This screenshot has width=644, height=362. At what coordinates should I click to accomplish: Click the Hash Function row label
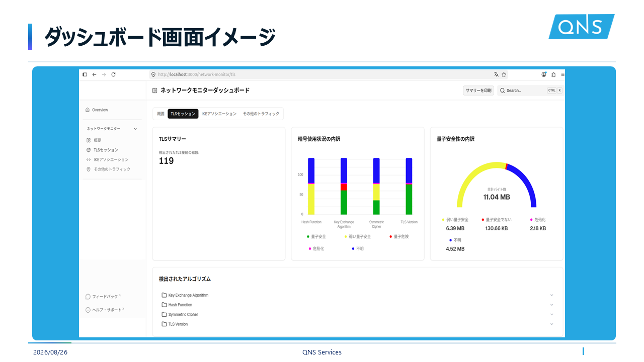click(180, 305)
